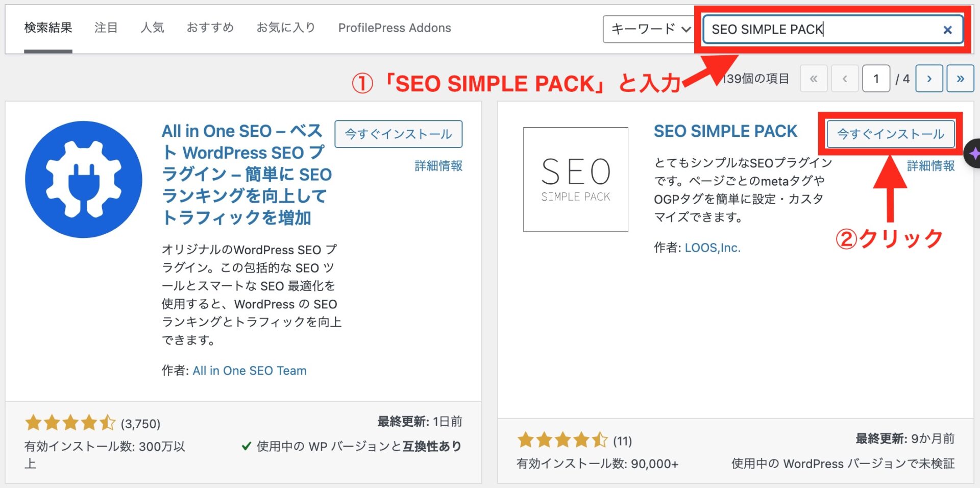
Task: Open the ProfilePress Addons tab
Action: click(x=394, y=28)
